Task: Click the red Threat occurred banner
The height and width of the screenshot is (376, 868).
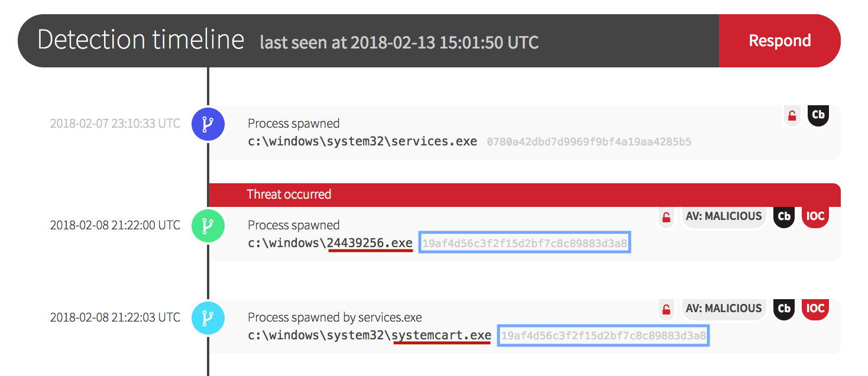Action: click(524, 195)
